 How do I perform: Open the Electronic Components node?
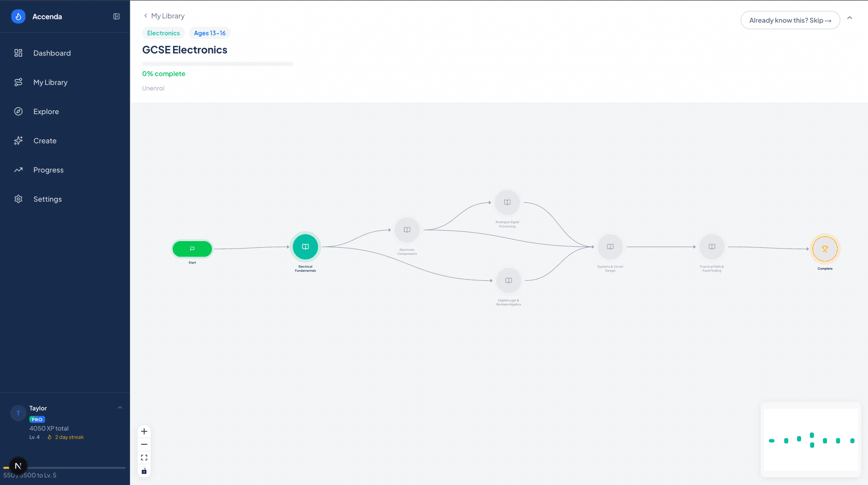407,230
